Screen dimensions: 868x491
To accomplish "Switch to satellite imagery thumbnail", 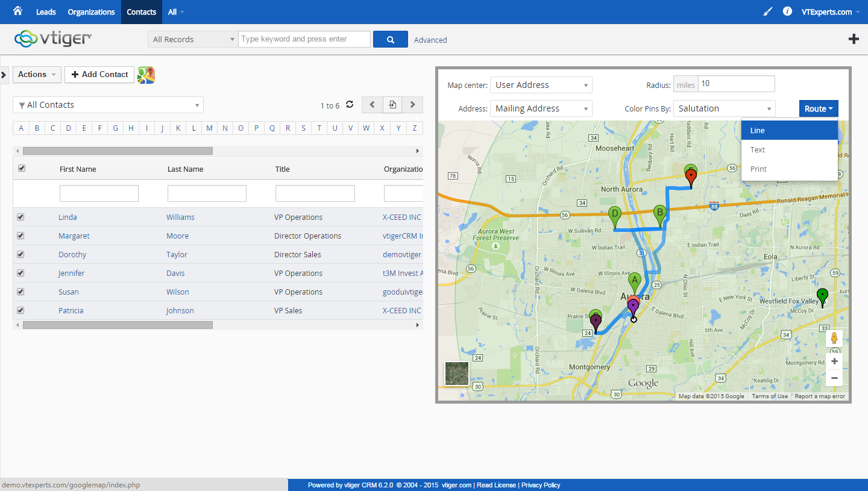I will point(456,374).
